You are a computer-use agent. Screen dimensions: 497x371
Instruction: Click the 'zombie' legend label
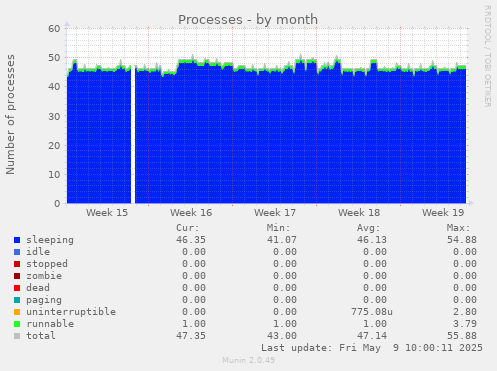point(44,276)
